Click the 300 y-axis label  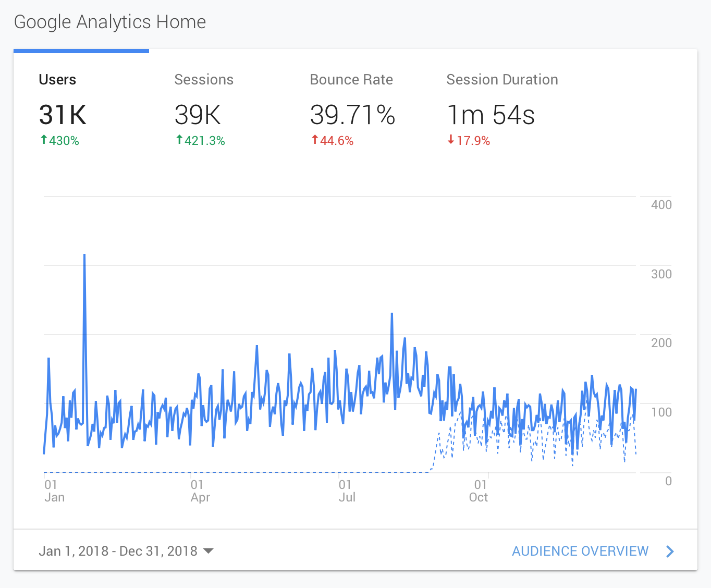click(x=661, y=274)
